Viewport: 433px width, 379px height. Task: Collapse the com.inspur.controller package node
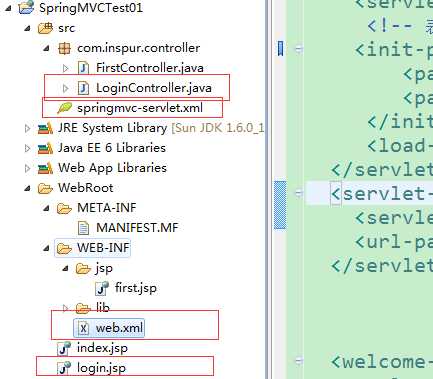click(47, 49)
